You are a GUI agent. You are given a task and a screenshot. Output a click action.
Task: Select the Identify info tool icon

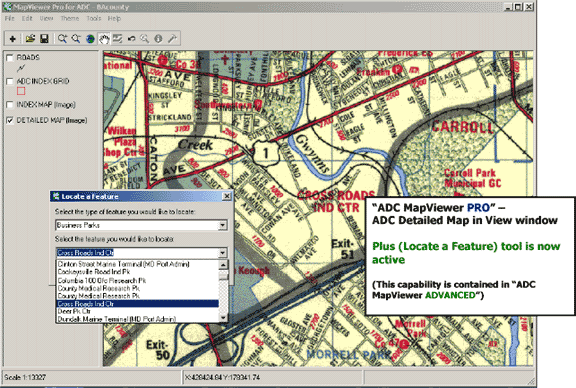(x=158, y=38)
